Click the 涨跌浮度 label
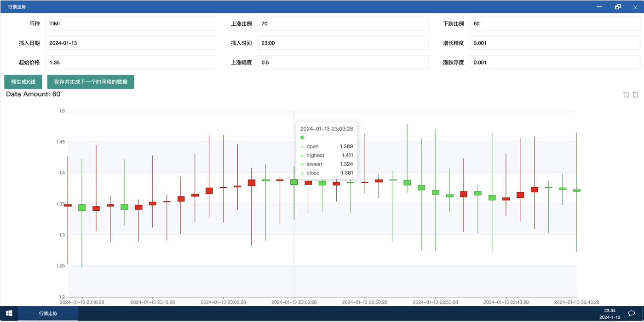644x322 pixels. (453, 62)
